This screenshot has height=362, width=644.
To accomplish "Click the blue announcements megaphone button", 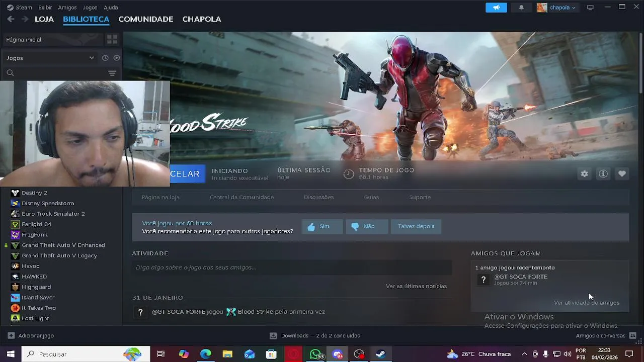I will 496,8.
